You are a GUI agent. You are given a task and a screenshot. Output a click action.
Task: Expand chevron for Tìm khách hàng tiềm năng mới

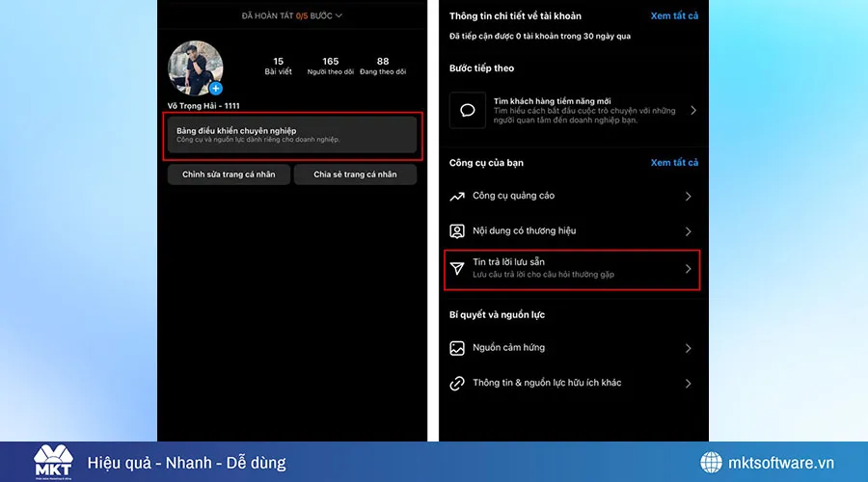693,111
